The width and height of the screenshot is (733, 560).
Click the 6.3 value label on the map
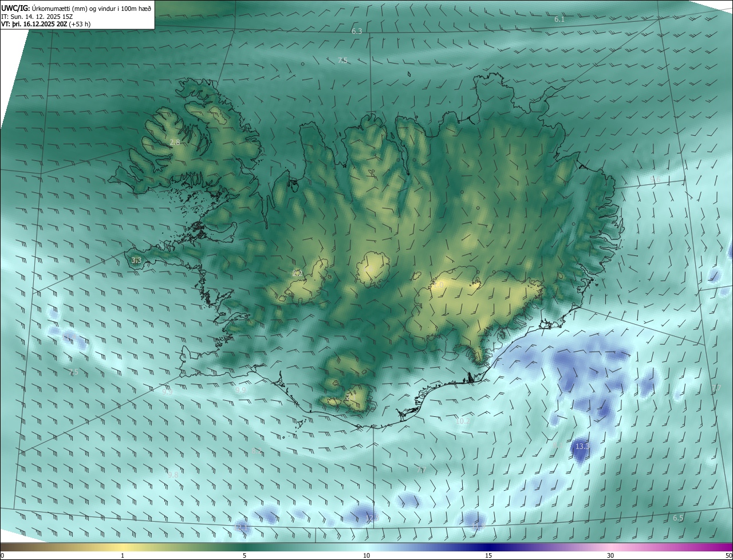click(357, 31)
